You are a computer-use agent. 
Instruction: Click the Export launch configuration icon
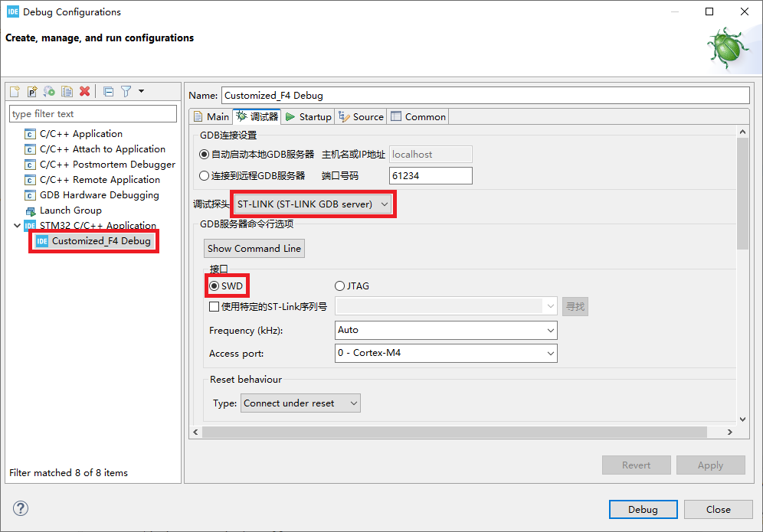click(x=50, y=91)
